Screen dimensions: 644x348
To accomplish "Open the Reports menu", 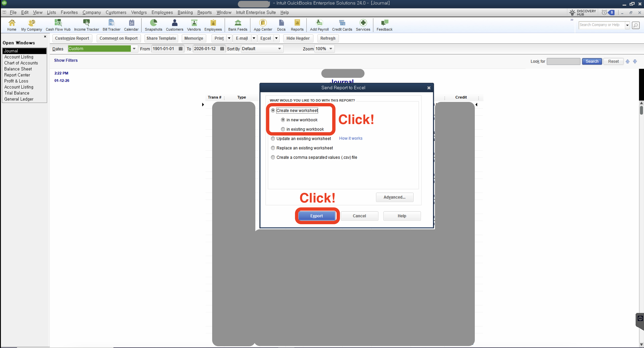I will click(204, 12).
